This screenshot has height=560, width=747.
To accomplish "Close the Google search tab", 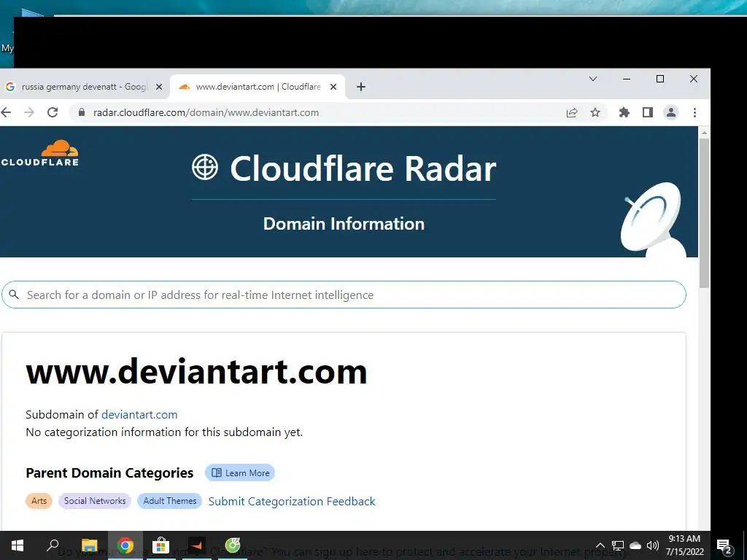I will (x=159, y=87).
